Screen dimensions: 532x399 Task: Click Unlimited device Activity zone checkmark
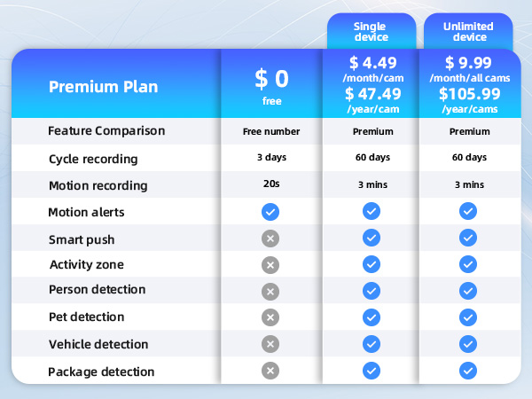(x=469, y=264)
